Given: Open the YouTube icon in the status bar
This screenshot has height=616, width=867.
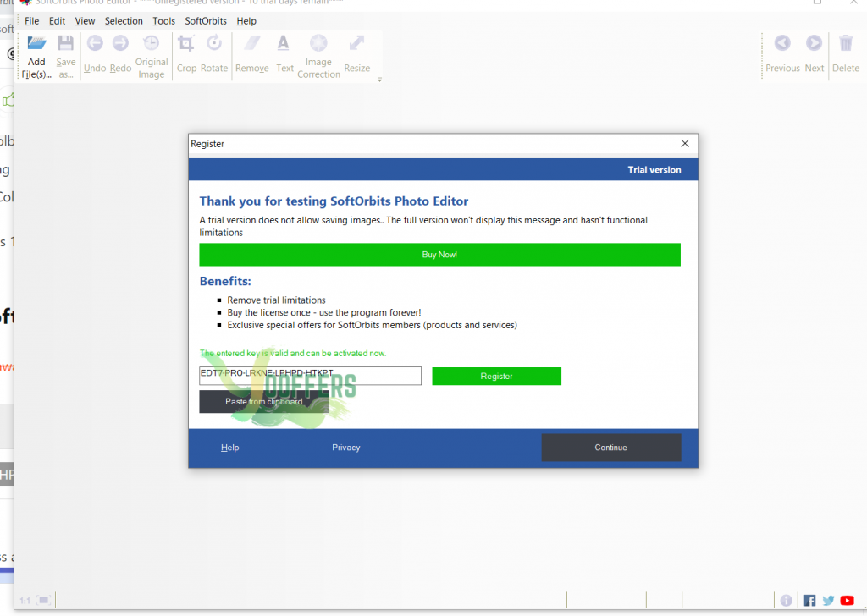Looking at the screenshot, I should pyautogui.click(x=847, y=601).
